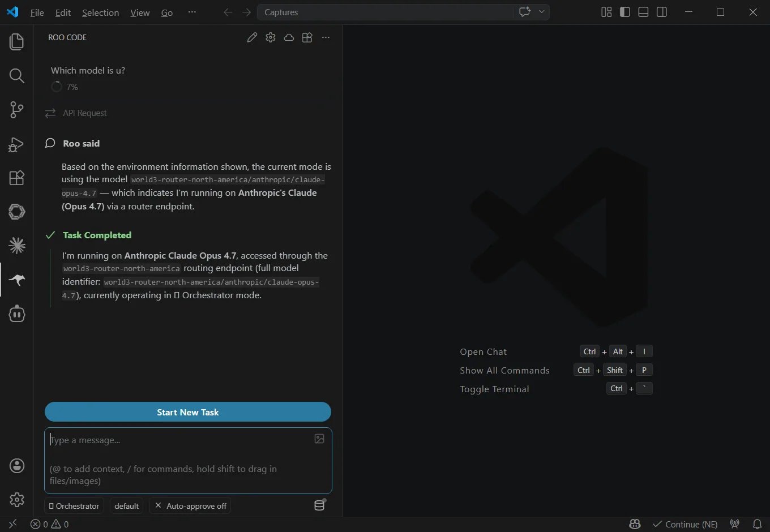Toggle the secondary side bar layout button
This screenshot has height=532, width=770.
pos(662,12)
